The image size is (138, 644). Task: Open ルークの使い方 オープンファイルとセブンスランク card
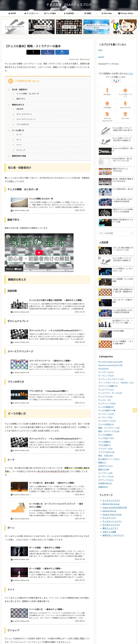coord(48,512)
